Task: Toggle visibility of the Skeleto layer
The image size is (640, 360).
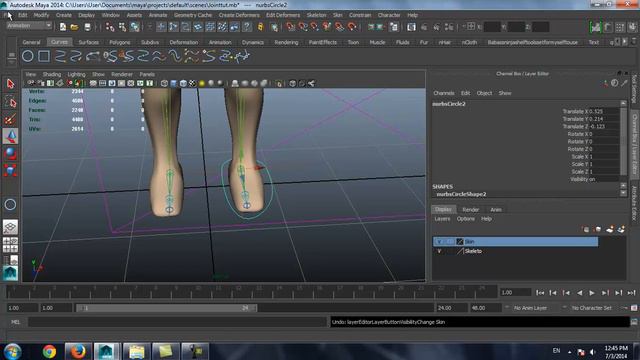Action: pos(439,251)
